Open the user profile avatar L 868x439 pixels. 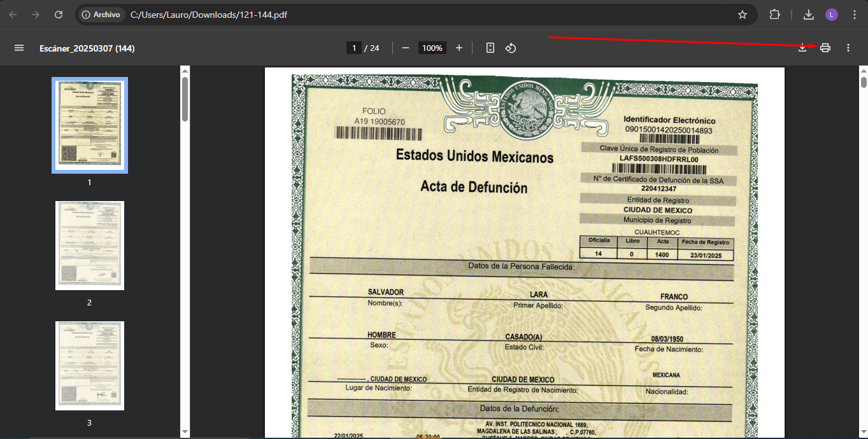(832, 15)
